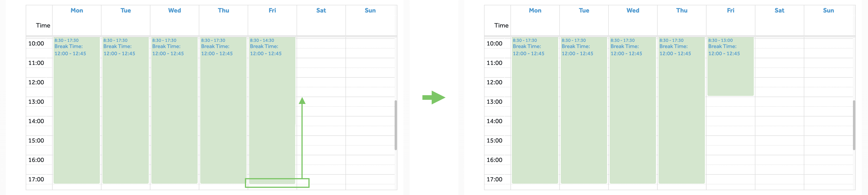
Task: Click empty Friday 15:00 slot, right calendar
Action: click(730, 141)
